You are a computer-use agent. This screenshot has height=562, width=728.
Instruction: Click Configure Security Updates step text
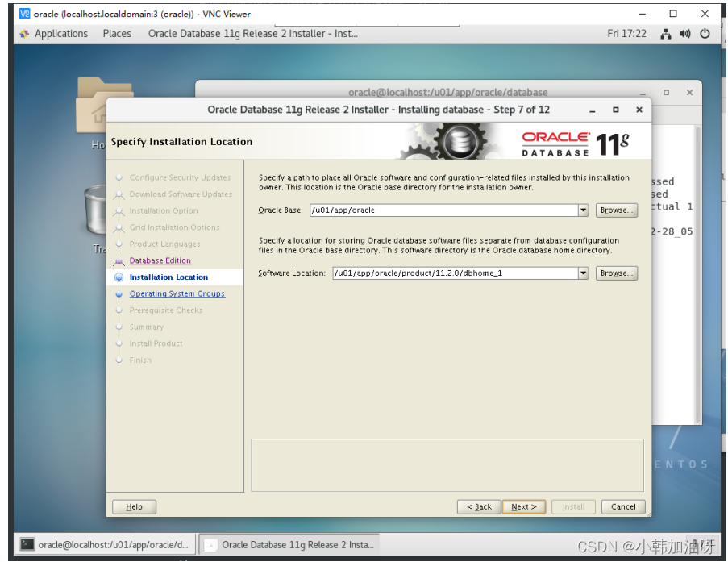pos(180,177)
